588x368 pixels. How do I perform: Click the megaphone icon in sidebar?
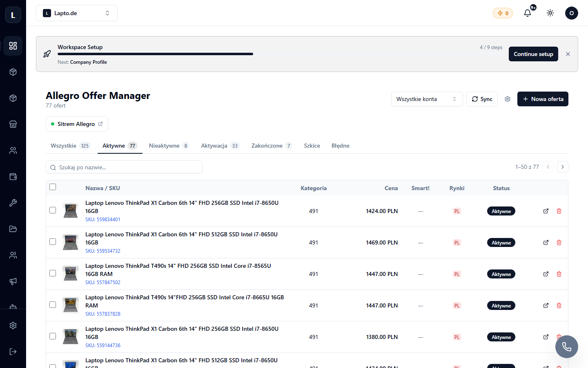pyautogui.click(x=13, y=281)
